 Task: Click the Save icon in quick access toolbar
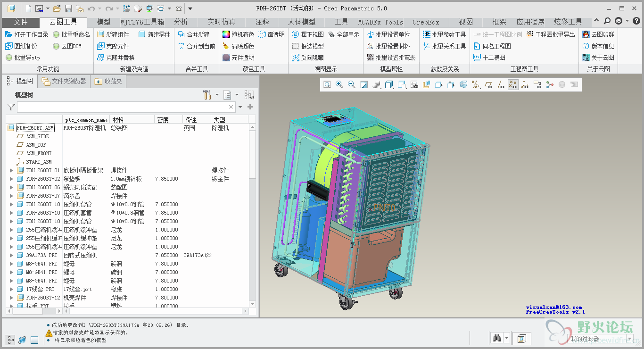(68, 8)
